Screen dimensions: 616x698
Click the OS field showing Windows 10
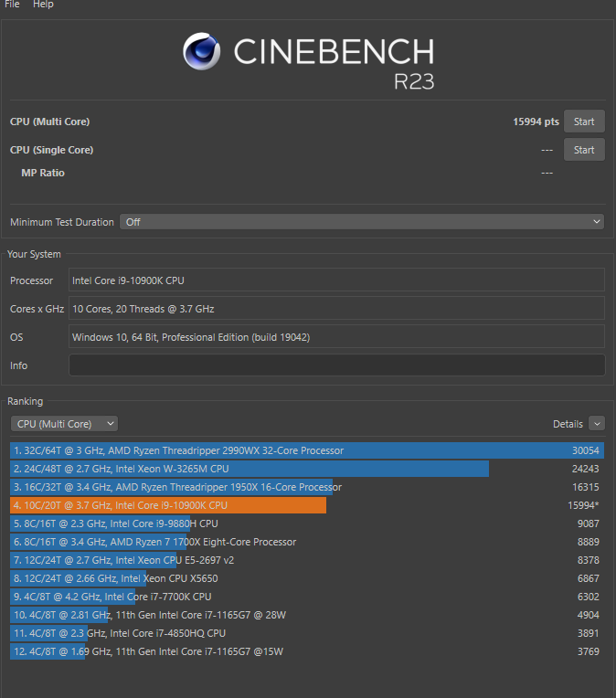click(336, 337)
